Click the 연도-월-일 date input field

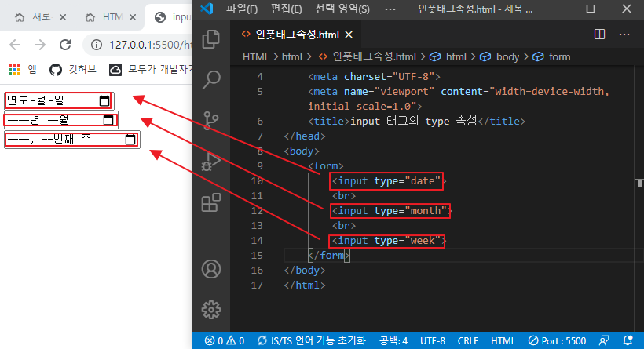coord(59,100)
